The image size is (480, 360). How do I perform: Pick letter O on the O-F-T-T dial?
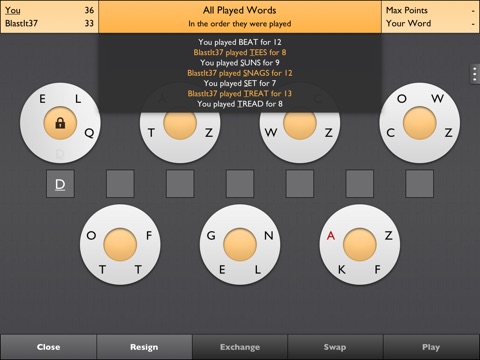91,235
